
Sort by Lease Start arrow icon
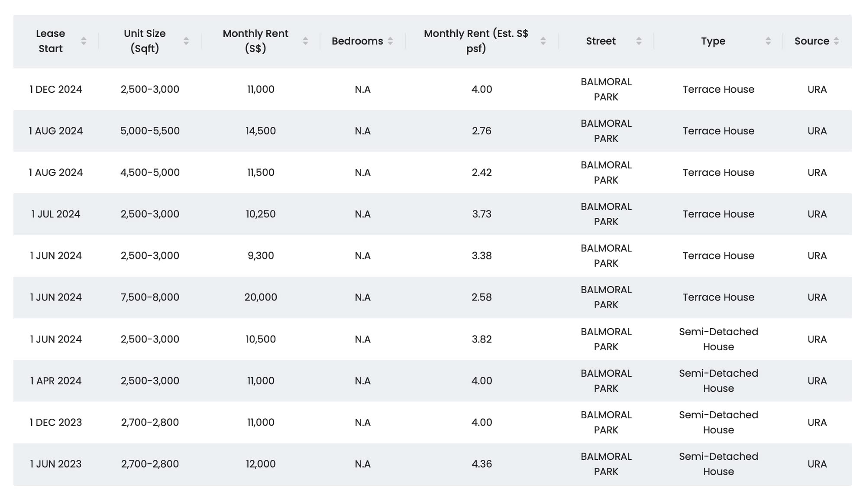[84, 41]
